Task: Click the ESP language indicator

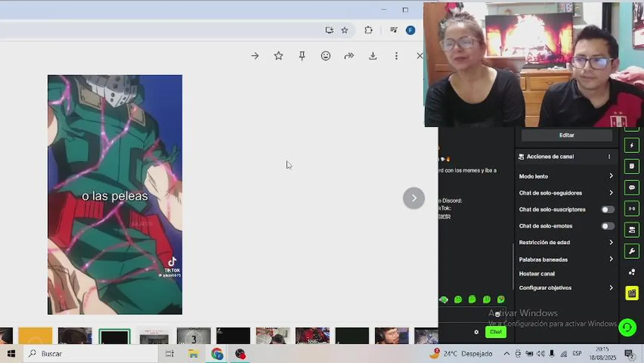Action: tap(577, 354)
